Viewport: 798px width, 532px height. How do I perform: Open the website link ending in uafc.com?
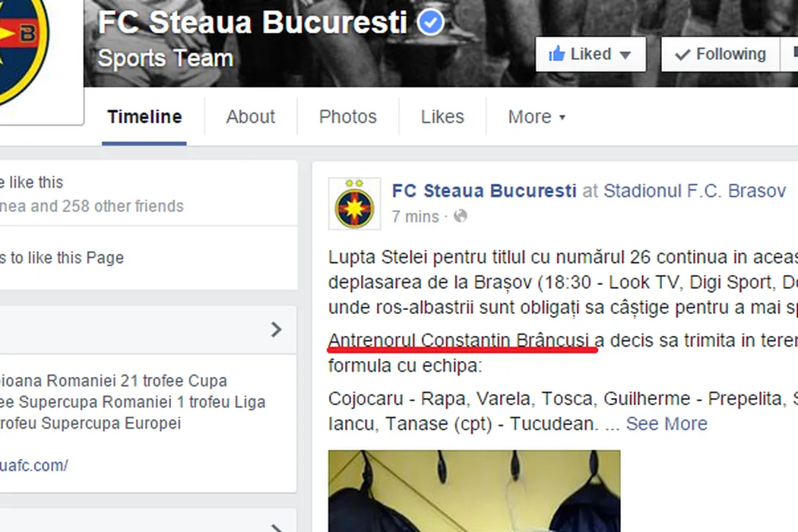click(34, 465)
